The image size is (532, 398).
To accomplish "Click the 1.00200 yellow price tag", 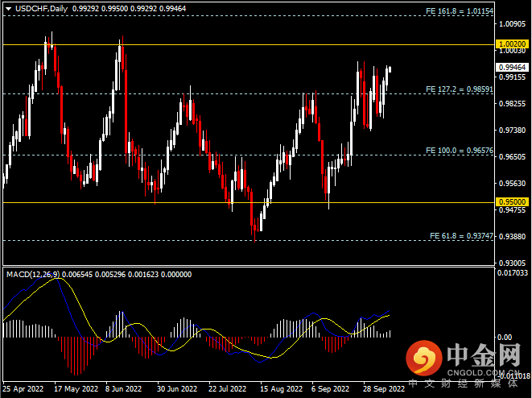I will 513,44.
